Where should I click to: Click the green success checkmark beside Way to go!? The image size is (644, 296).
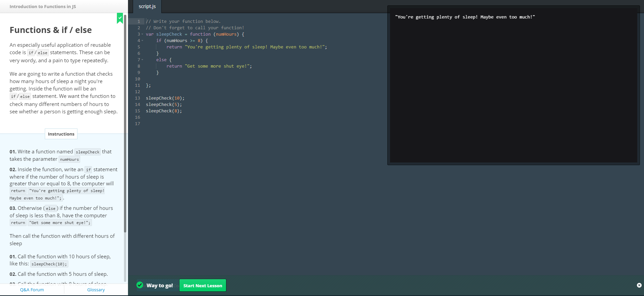140,285
